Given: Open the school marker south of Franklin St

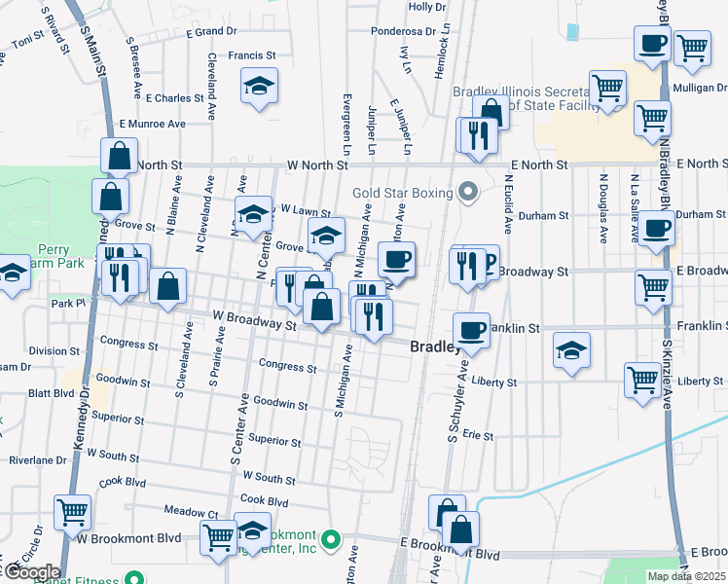Looking at the screenshot, I should click(572, 351).
